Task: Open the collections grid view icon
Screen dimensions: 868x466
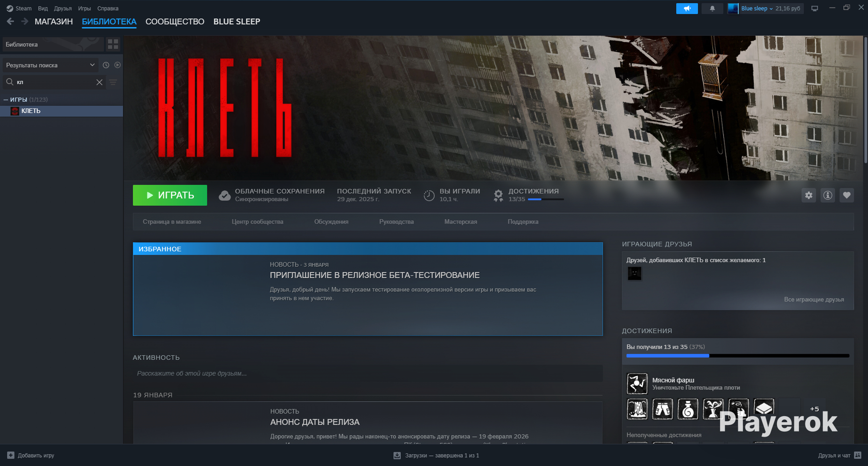Action: click(x=113, y=44)
